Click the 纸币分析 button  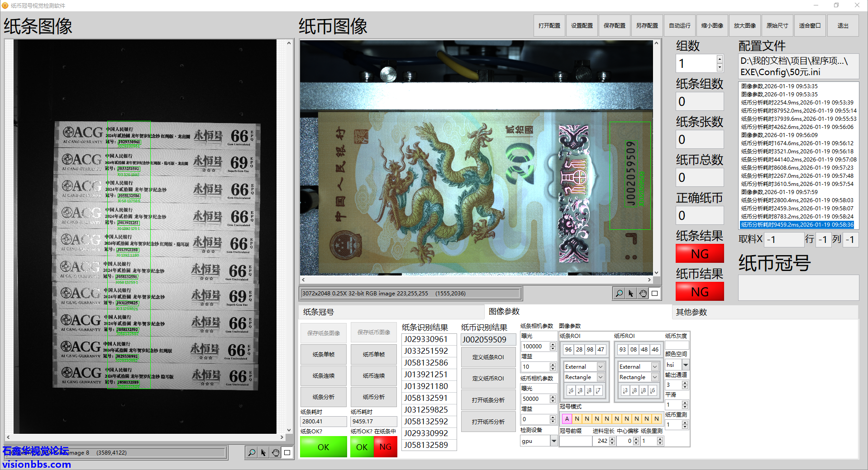pyautogui.click(x=373, y=397)
